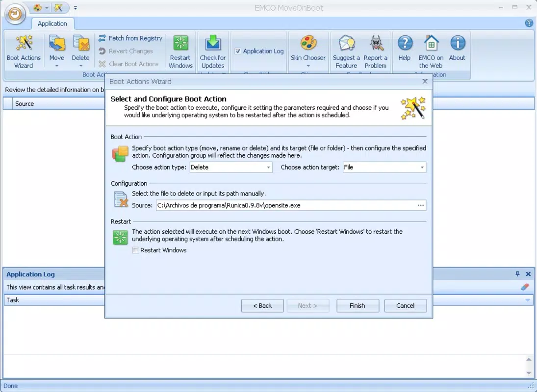Click the log scrollbar down arrow
The image size is (537, 392).
[x=529, y=372]
